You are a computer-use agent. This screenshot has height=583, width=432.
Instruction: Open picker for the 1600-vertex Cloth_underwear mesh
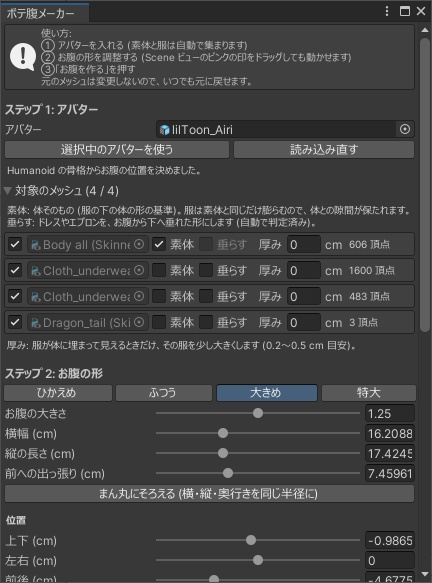click(x=139, y=270)
